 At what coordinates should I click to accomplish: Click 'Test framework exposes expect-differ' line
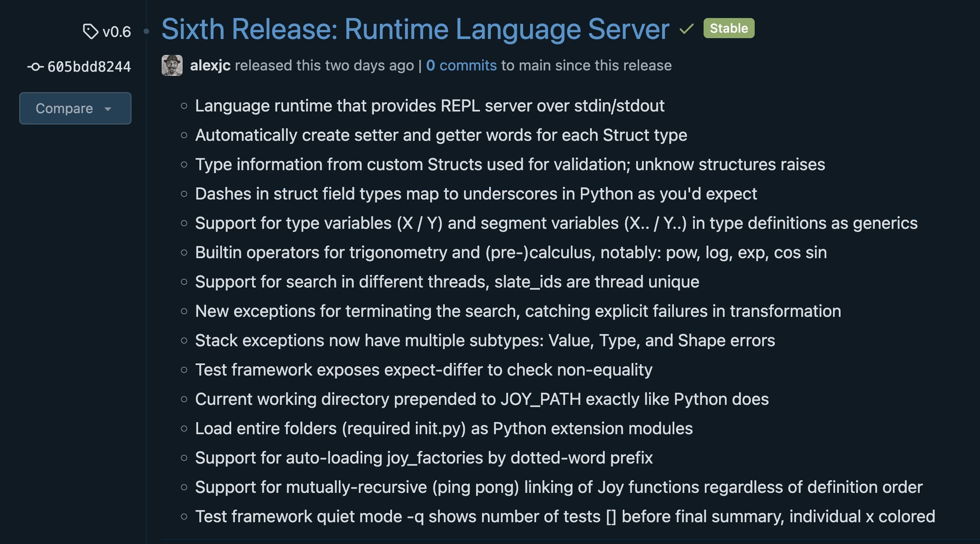coord(424,370)
